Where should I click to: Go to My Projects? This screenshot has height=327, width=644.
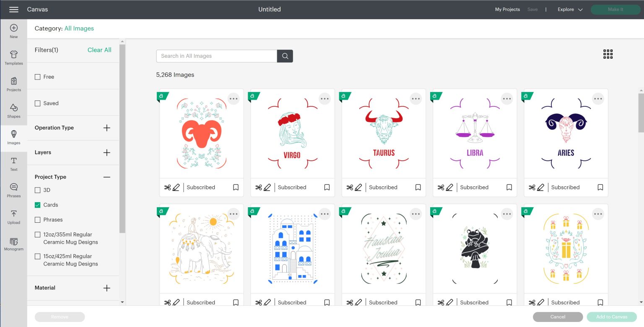click(507, 9)
